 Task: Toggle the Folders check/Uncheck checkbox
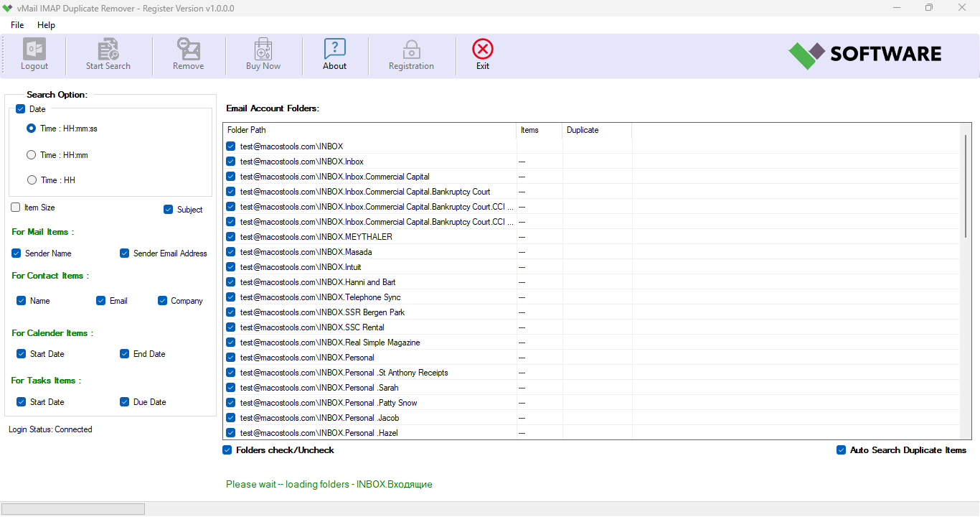(x=227, y=450)
